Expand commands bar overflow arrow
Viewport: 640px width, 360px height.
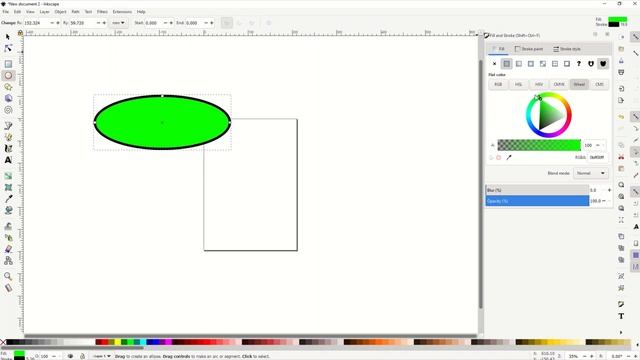click(x=621, y=332)
